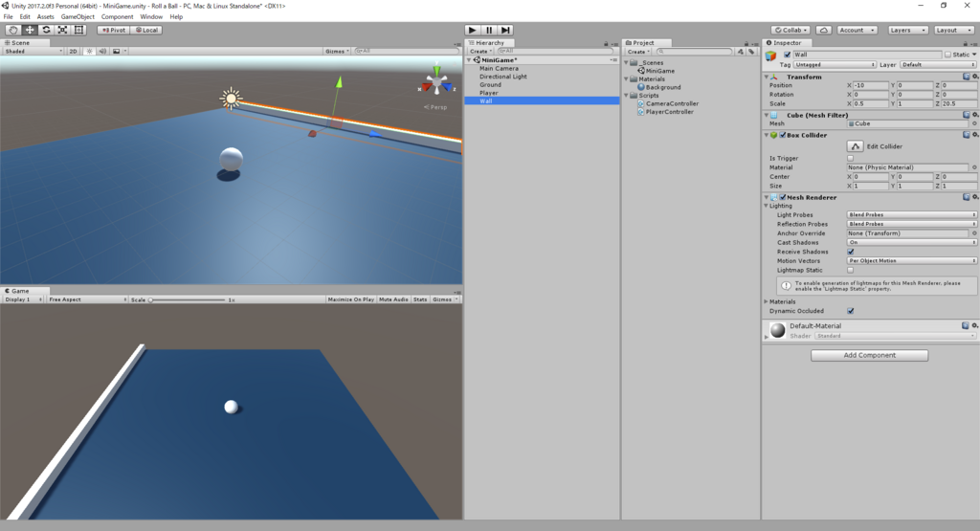Click the Position X input field
Viewport: 980px width, 531px height.
point(871,85)
